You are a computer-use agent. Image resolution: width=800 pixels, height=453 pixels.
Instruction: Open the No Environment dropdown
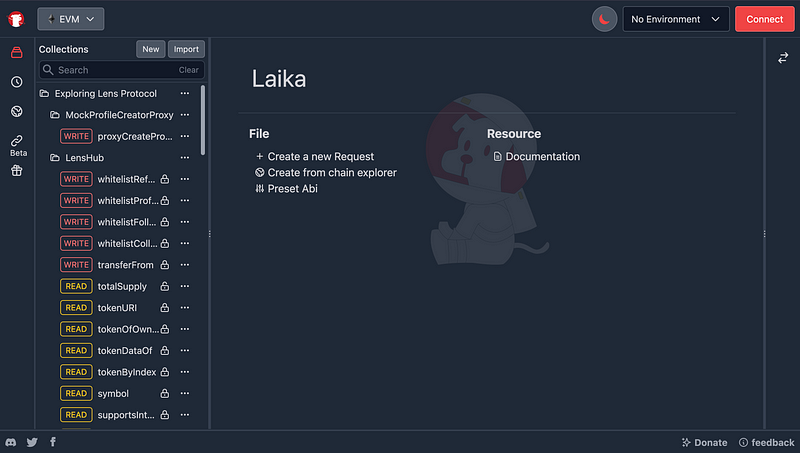[676, 19]
